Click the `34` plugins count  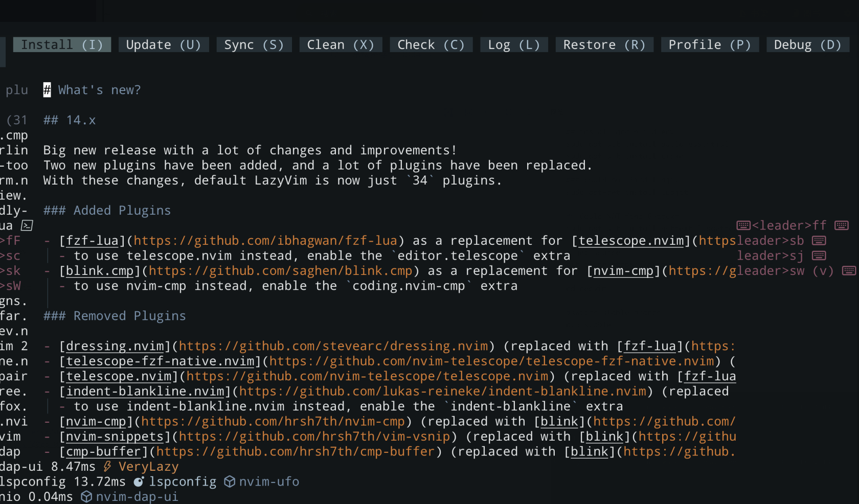pyautogui.click(x=420, y=180)
